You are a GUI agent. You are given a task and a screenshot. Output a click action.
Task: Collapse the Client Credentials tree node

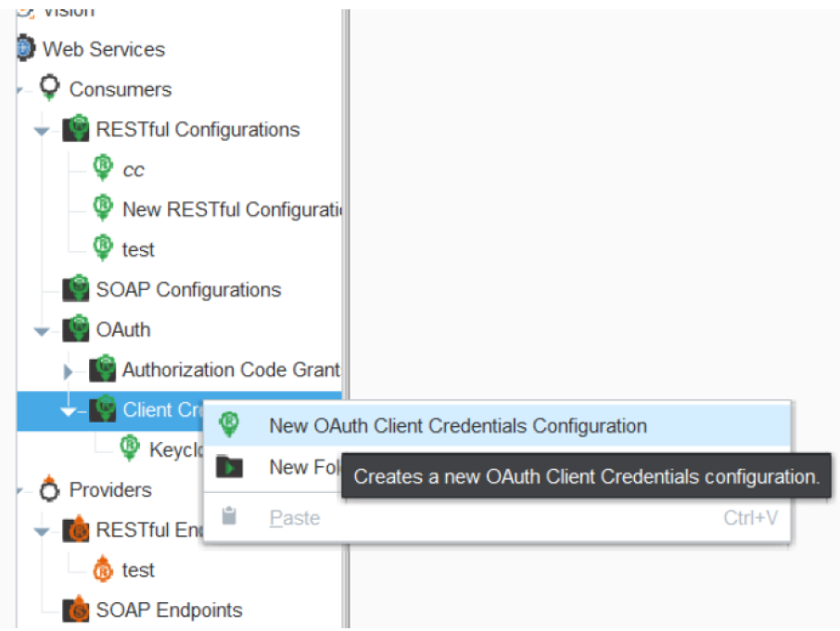[69, 410]
